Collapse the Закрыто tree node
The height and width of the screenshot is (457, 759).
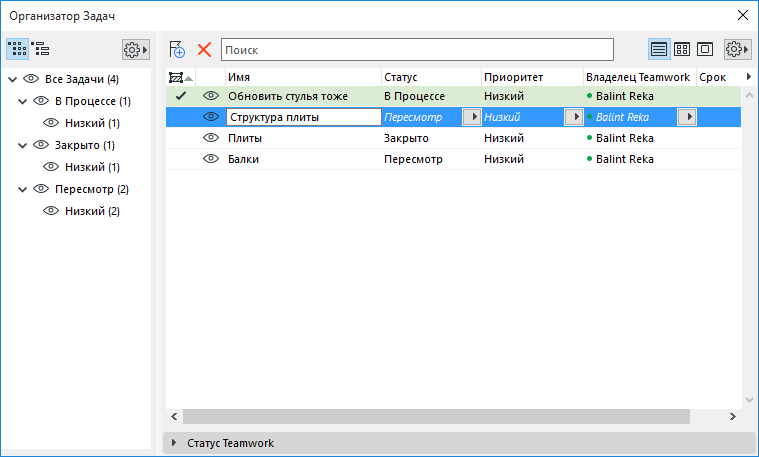[22, 145]
